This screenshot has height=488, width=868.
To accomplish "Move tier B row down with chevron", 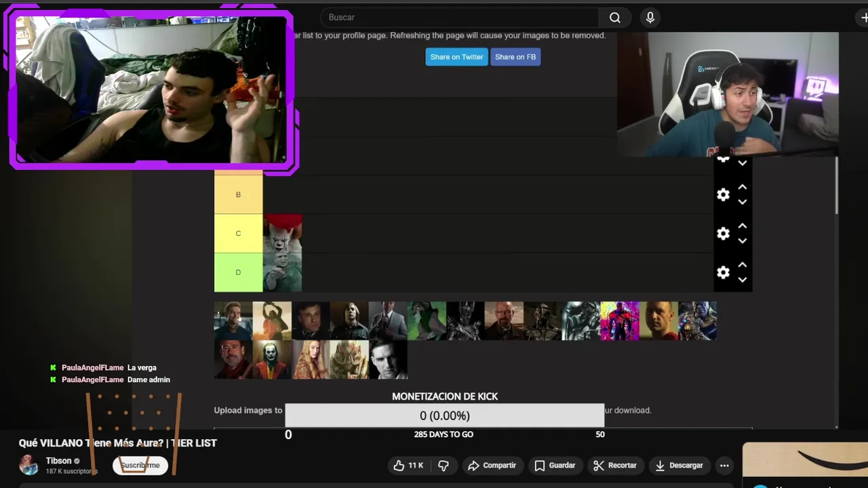I will click(x=743, y=202).
